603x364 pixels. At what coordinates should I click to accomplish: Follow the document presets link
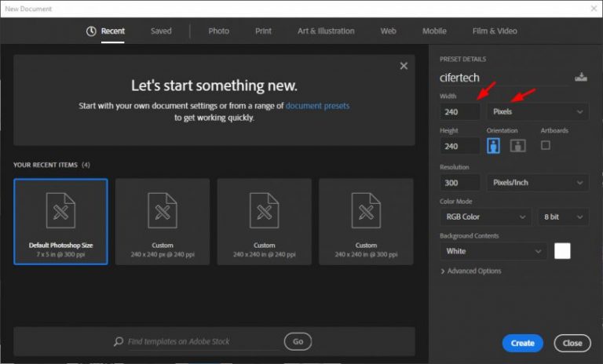tap(317, 105)
